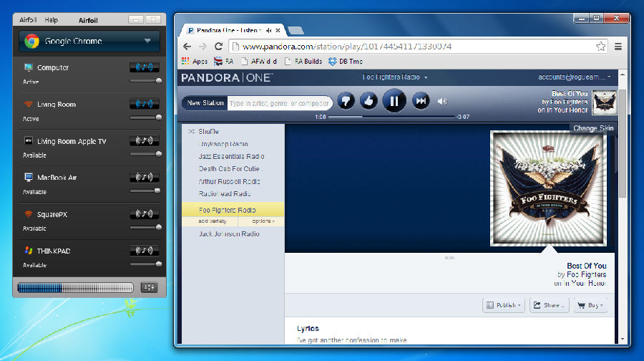Open the Google Chrome source dropdown in Airfoil
The width and height of the screenshot is (644, 361).
tap(89, 41)
